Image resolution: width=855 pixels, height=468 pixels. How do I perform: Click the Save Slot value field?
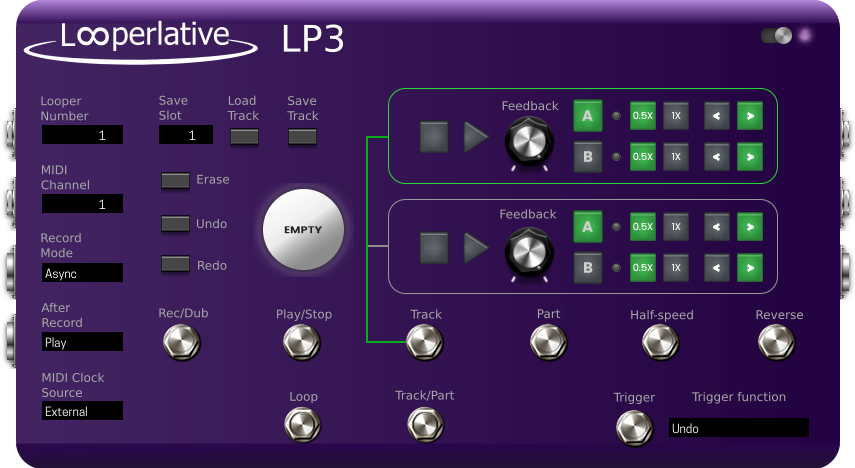(x=186, y=135)
